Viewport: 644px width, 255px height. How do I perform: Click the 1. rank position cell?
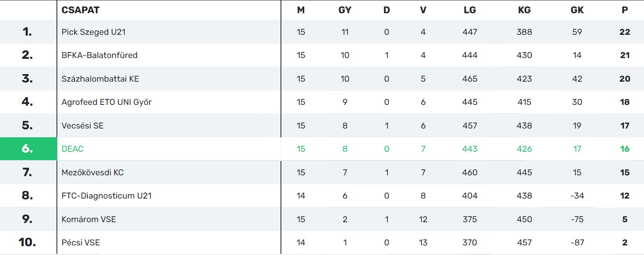28,32
